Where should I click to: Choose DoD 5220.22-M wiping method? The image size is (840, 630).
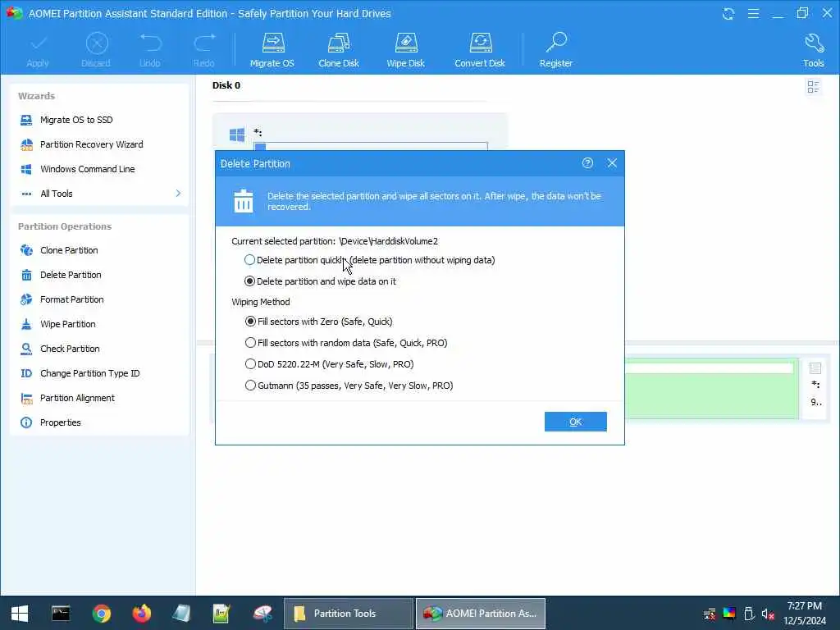(x=250, y=364)
